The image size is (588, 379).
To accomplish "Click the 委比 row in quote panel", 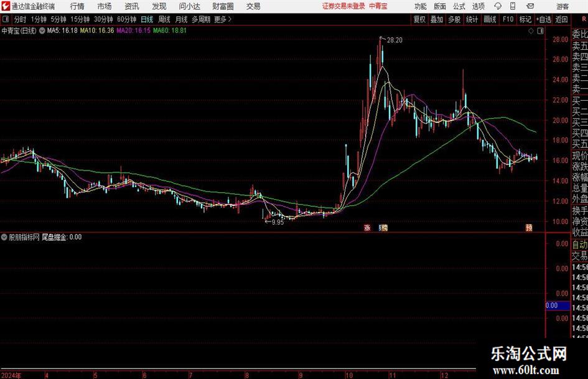I will 580,34.
